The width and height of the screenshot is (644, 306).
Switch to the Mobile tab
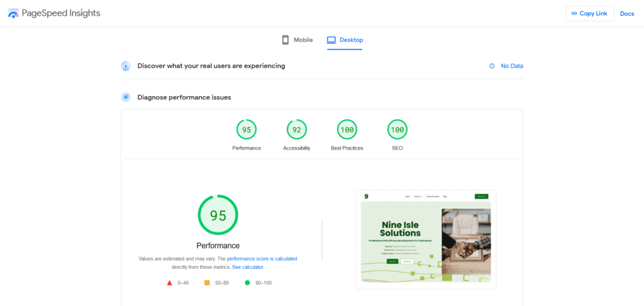[297, 40]
